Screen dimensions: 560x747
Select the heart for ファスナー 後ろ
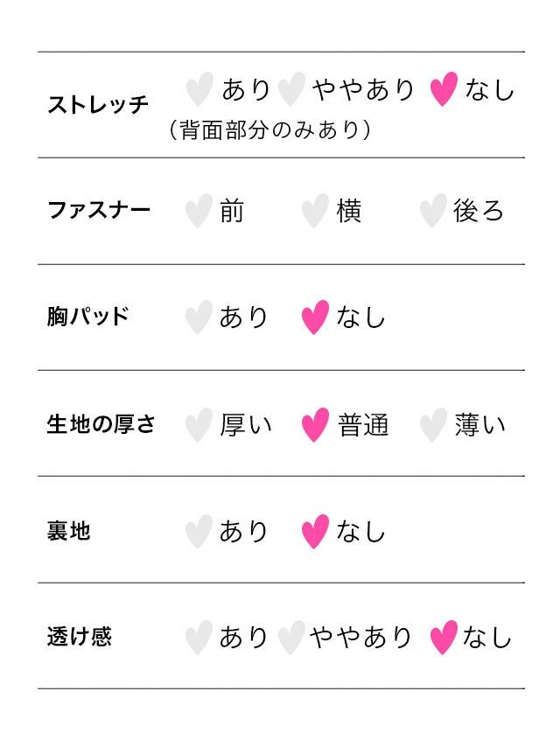(432, 211)
